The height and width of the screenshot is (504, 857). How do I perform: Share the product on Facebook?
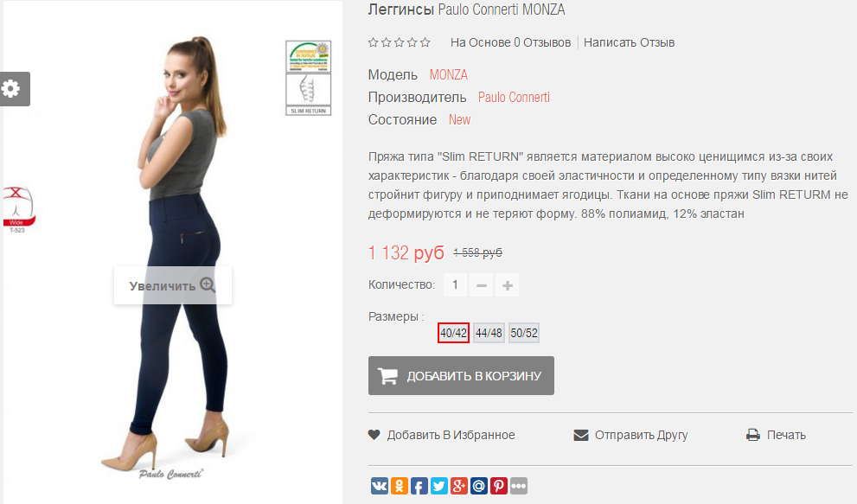419,486
